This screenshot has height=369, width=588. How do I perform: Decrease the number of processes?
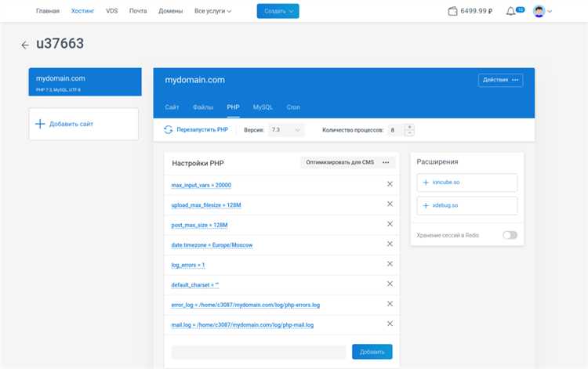tap(409, 133)
